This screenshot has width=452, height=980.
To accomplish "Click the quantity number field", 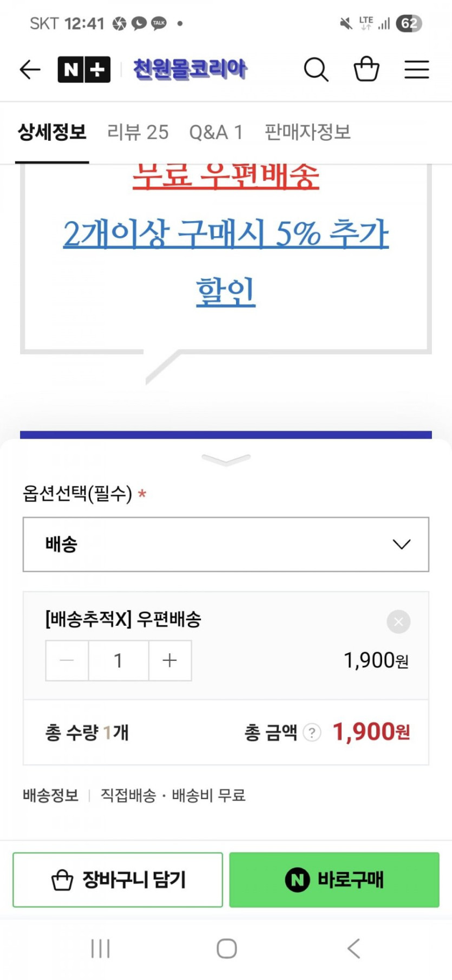I will coord(118,660).
